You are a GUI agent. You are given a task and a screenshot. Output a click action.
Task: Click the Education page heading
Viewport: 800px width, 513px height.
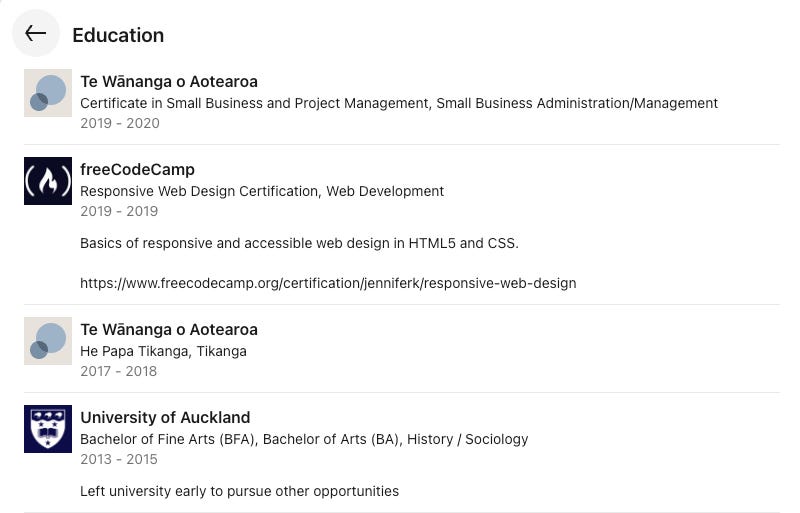click(x=118, y=35)
